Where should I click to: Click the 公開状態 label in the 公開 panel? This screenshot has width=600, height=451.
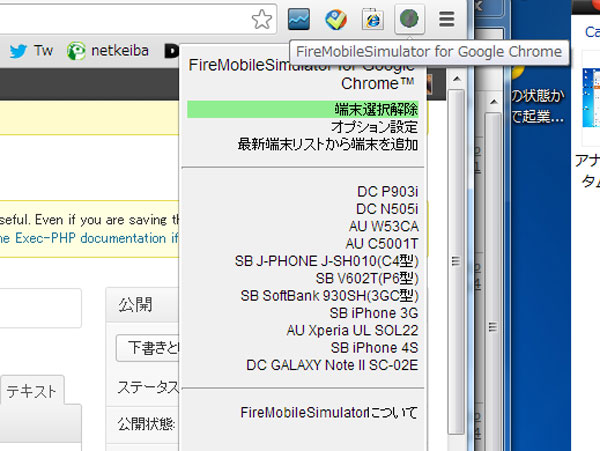(x=147, y=424)
